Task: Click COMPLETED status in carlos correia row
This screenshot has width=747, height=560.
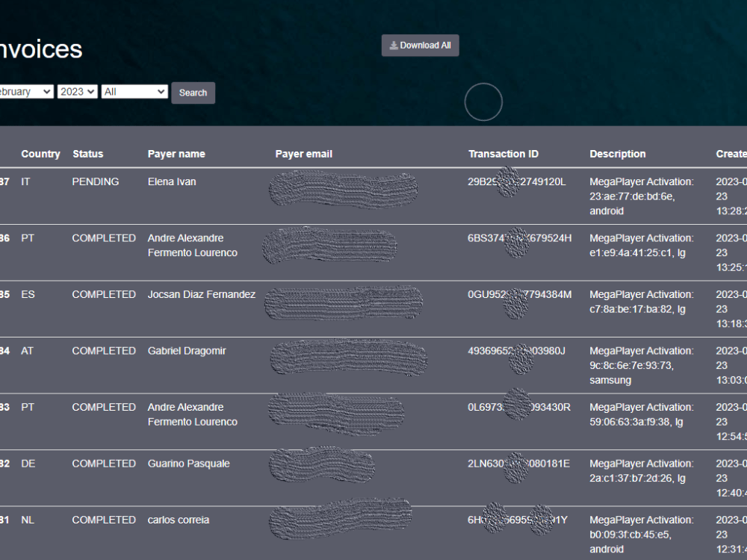Action: pos(104,520)
